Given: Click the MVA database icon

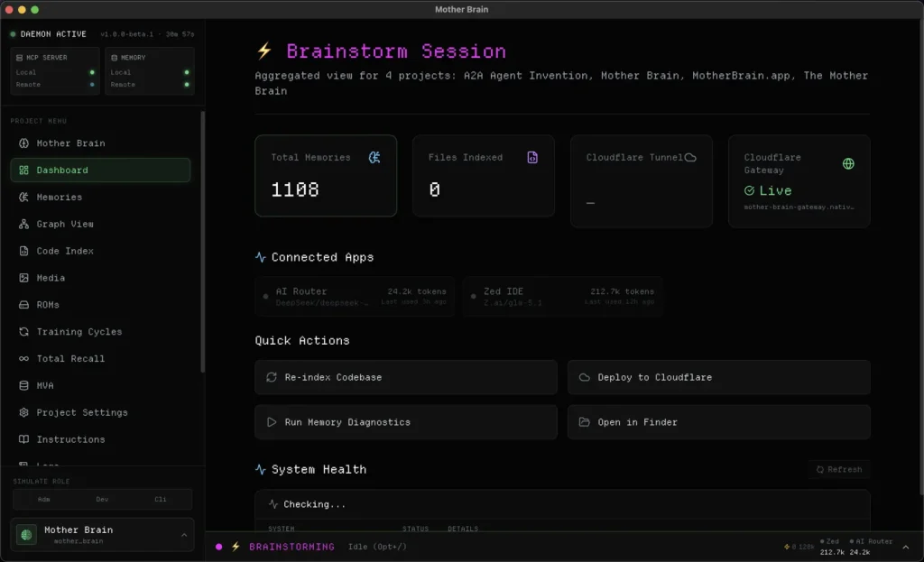Looking at the screenshot, I should click(23, 386).
